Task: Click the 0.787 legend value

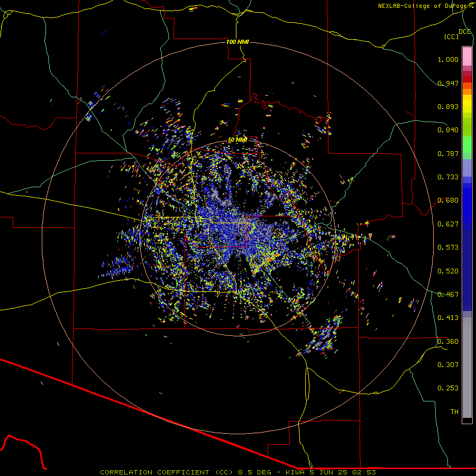Action: pyautogui.click(x=448, y=153)
